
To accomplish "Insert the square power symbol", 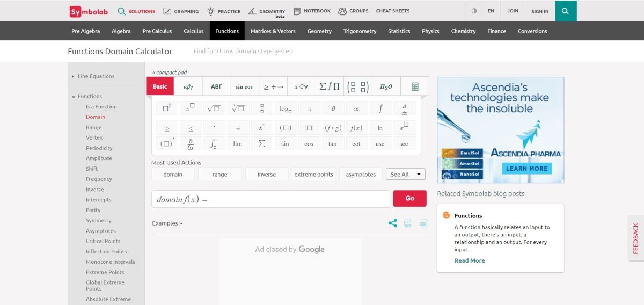I will coord(167,108).
